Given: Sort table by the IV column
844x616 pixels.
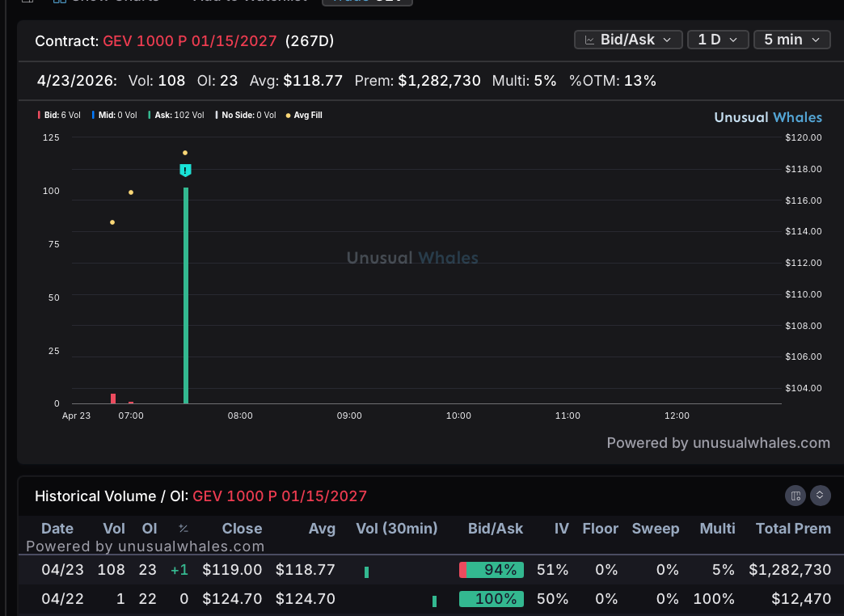Looking at the screenshot, I should click(561, 528).
